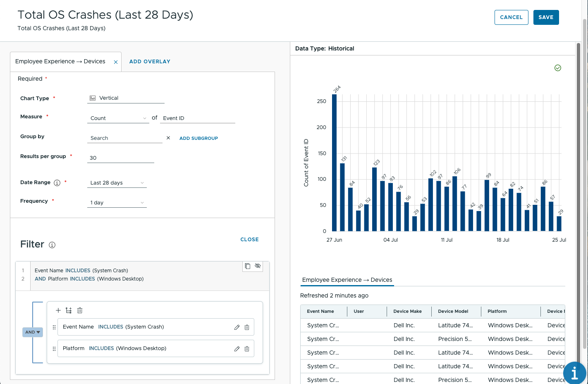Delete the filter group with trash icon
The image size is (588, 384).
point(80,310)
